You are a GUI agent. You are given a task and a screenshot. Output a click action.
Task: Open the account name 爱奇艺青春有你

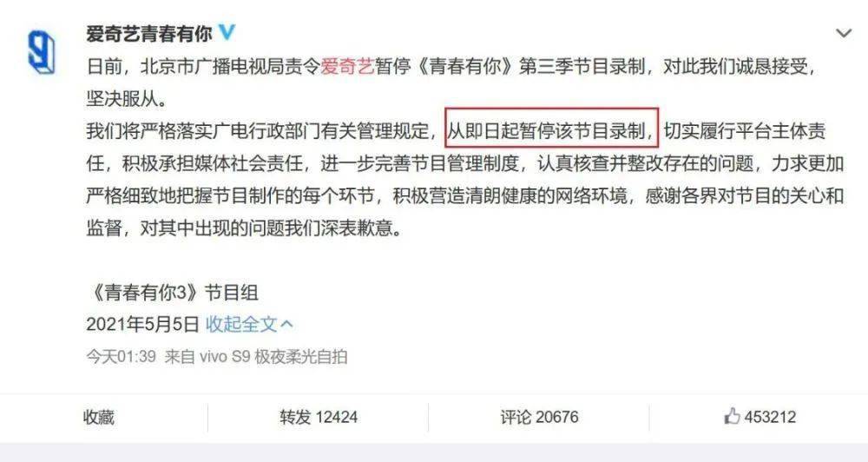pos(149,34)
